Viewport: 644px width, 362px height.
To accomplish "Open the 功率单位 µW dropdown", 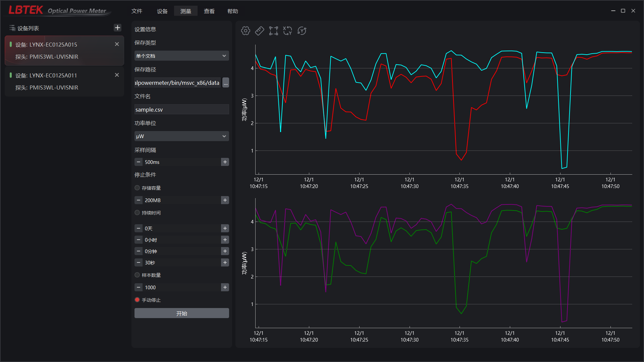I will pyautogui.click(x=181, y=136).
